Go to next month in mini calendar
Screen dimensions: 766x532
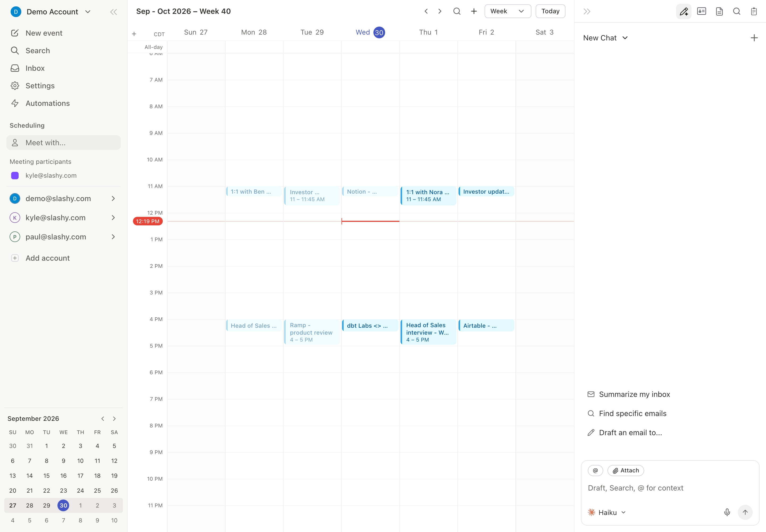pyautogui.click(x=114, y=419)
